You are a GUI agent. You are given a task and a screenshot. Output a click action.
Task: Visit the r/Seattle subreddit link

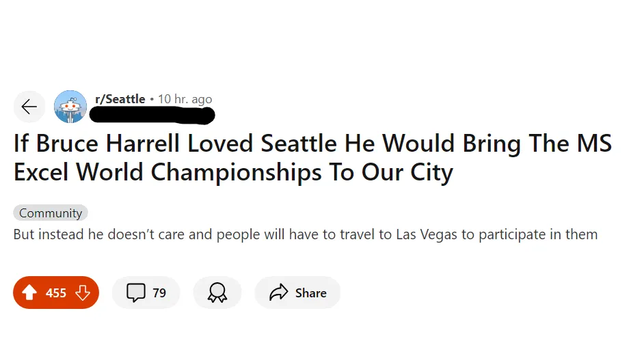pyautogui.click(x=120, y=99)
